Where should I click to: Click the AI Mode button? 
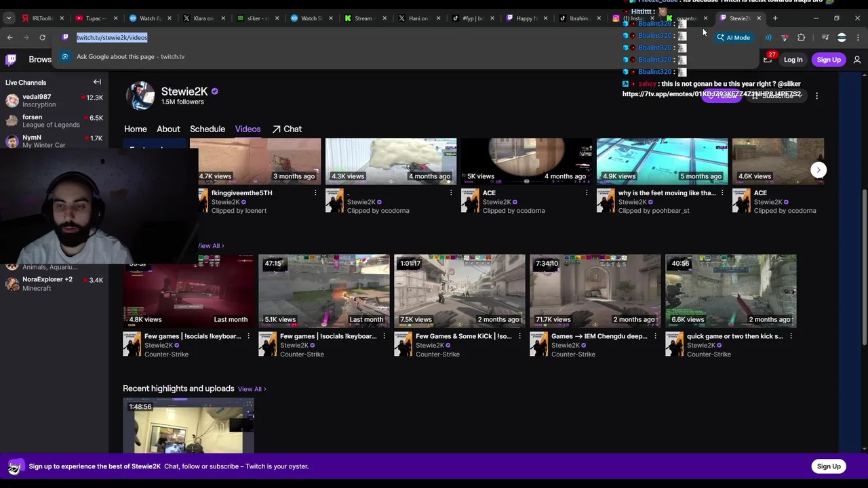click(733, 37)
